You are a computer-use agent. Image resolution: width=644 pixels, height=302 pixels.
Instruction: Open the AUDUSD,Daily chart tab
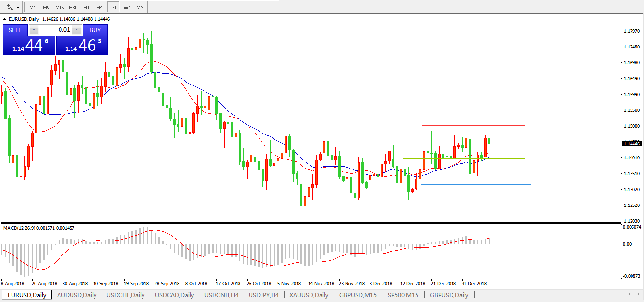coord(77,295)
